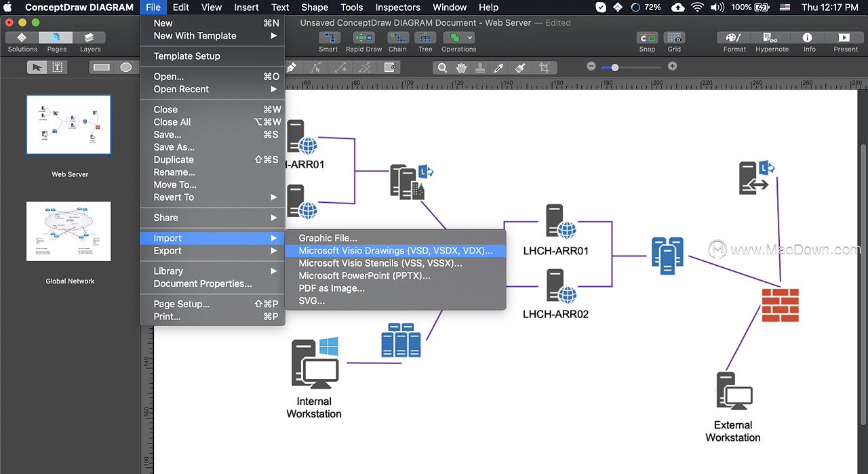
Task: Expand New With Template submenu
Action: click(212, 35)
